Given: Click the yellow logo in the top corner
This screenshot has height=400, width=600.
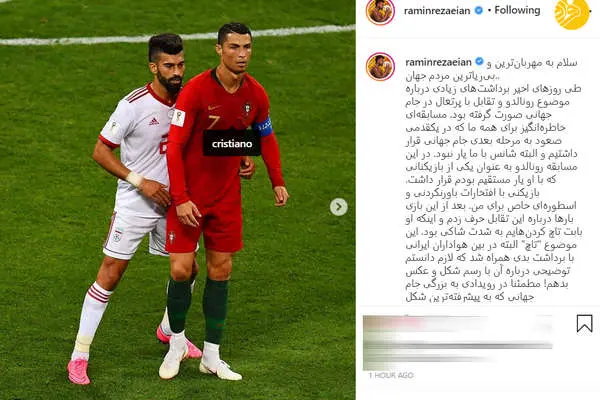Looking at the screenshot, I should pos(572,14).
